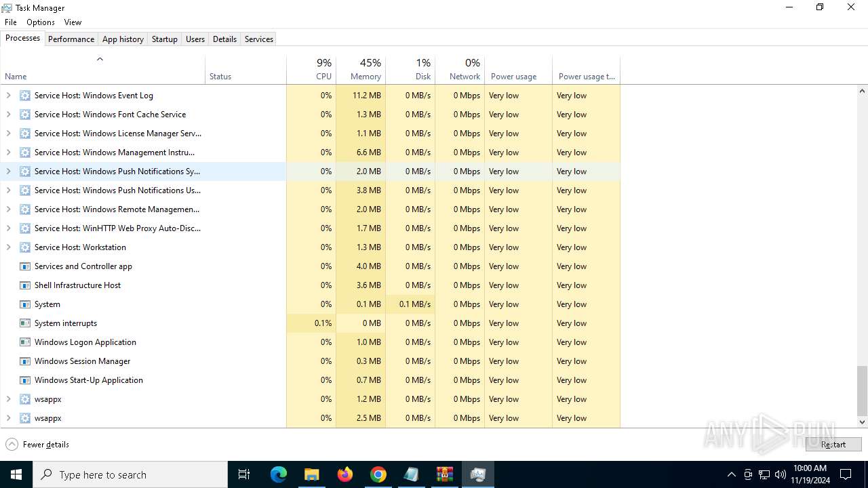Expand WinHTTP Web Proxy Auto-Discovery host
868x488 pixels.
8,228
